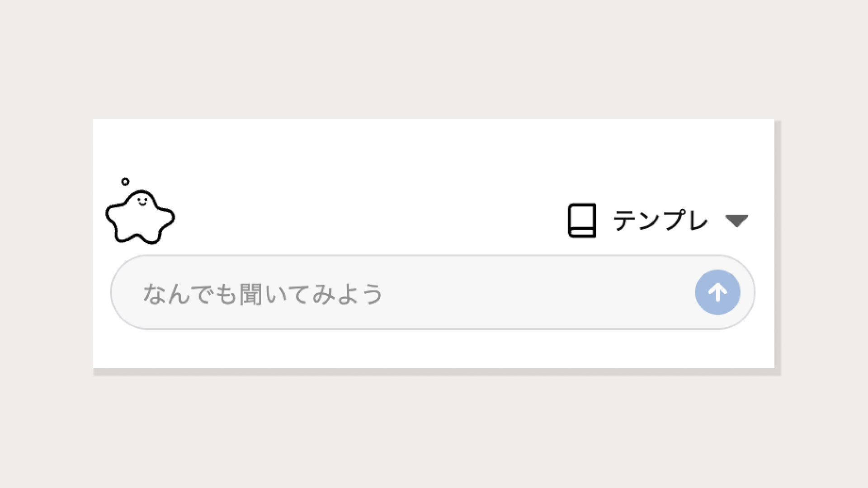Select the template book pictogram
The width and height of the screenshot is (868, 488).
click(582, 221)
